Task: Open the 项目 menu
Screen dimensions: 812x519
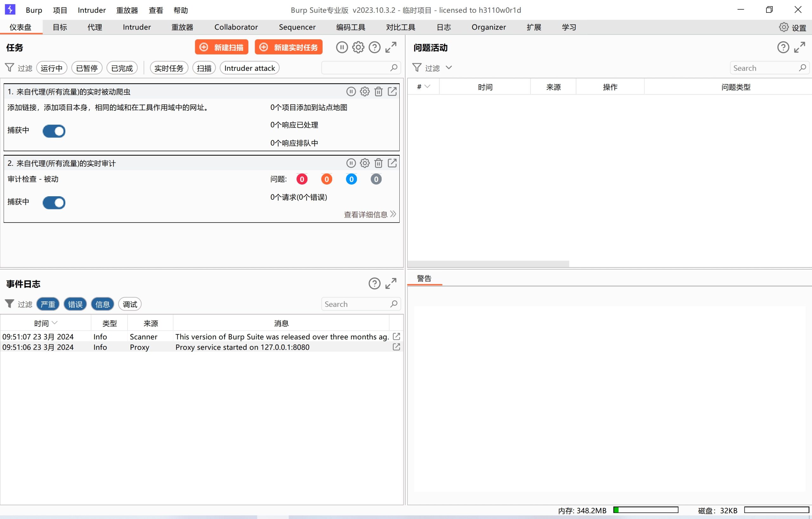Action: (60, 10)
